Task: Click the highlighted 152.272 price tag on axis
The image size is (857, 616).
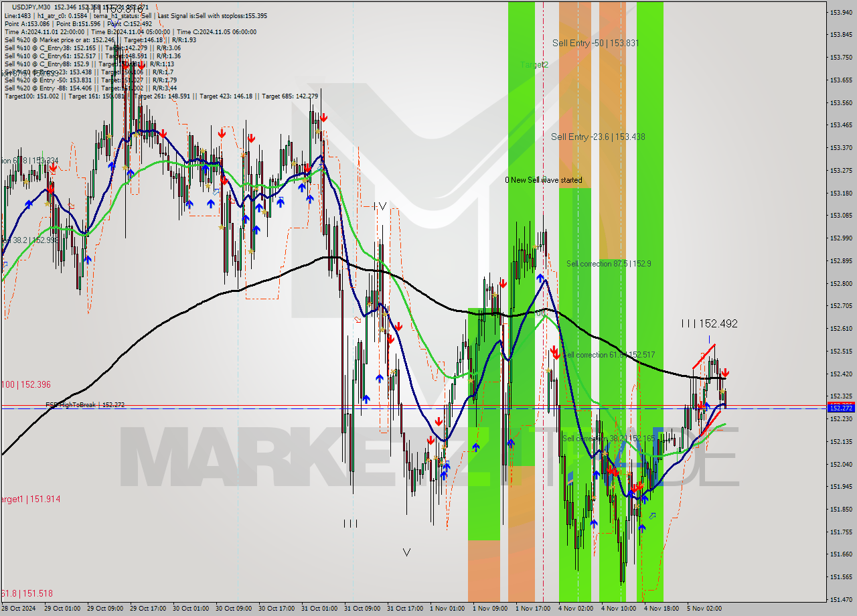Action: [x=841, y=408]
